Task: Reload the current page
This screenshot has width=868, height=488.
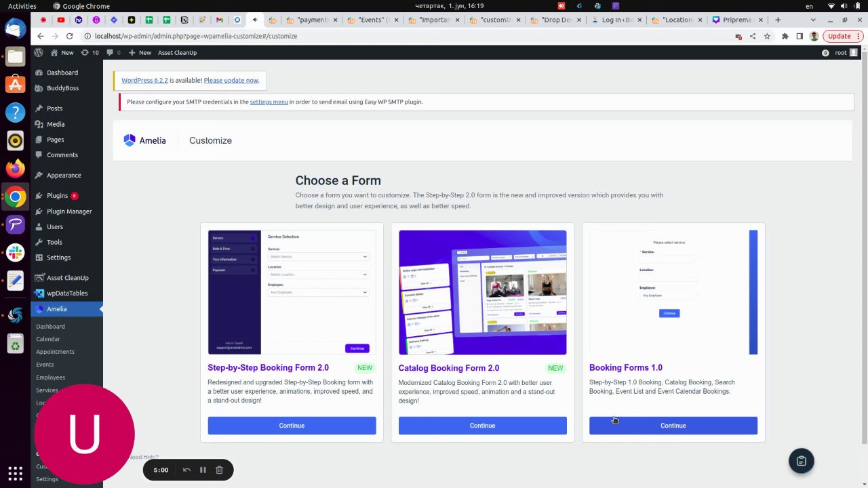Action: [70, 36]
